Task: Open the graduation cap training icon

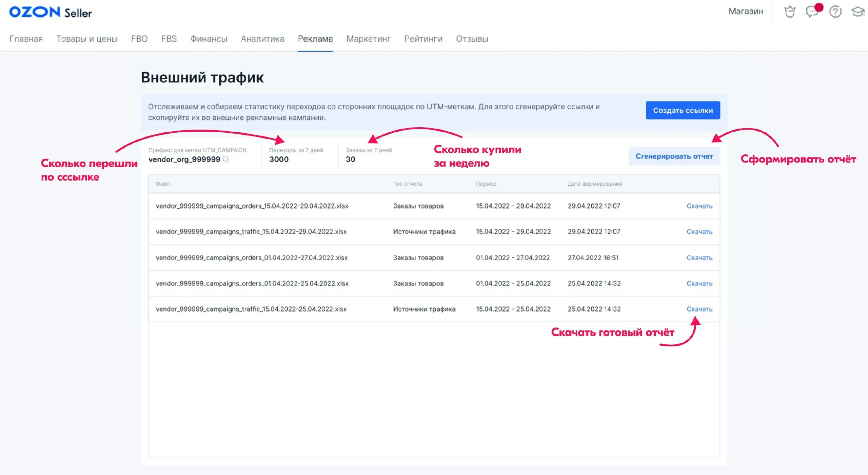Action: [858, 12]
